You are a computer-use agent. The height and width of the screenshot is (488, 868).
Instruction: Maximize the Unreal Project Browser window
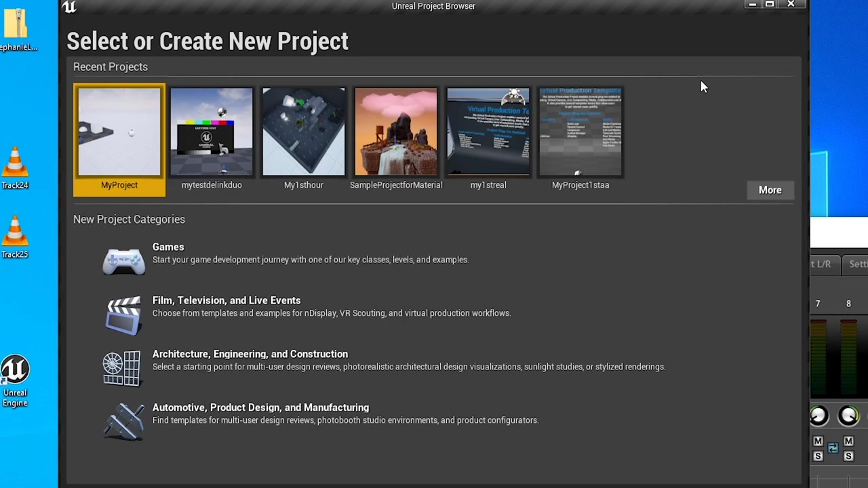pyautogui.click(x=770, y=5)
